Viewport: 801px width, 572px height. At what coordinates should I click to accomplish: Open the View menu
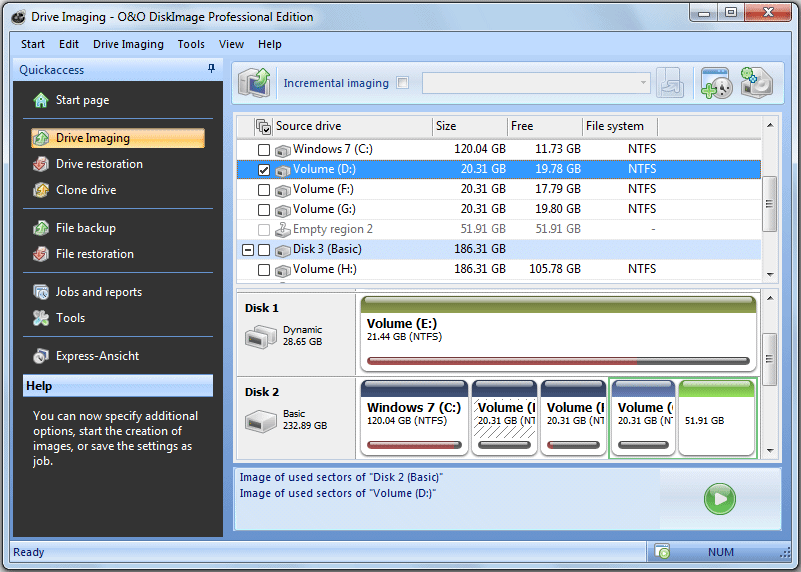231,44
